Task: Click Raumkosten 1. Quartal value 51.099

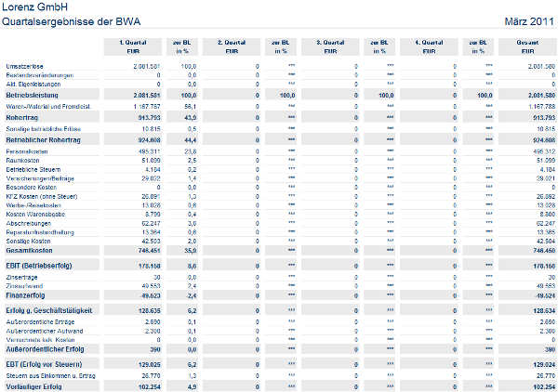Action: click(151, 161)
